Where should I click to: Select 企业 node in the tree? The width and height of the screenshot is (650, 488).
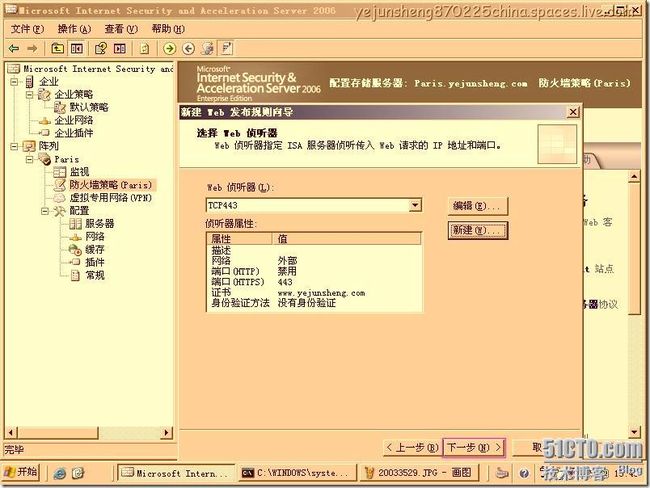(49, 82)
